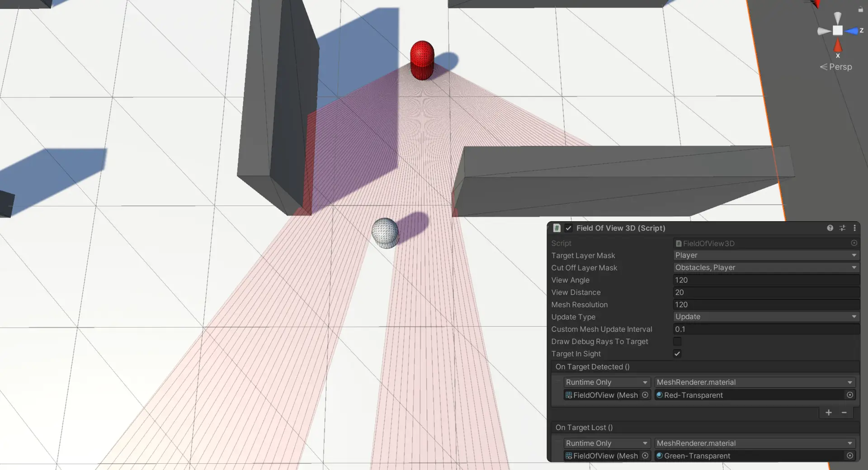Click the Red-Transparent material field
Viewport: 868px width, 470px height.
750,395
